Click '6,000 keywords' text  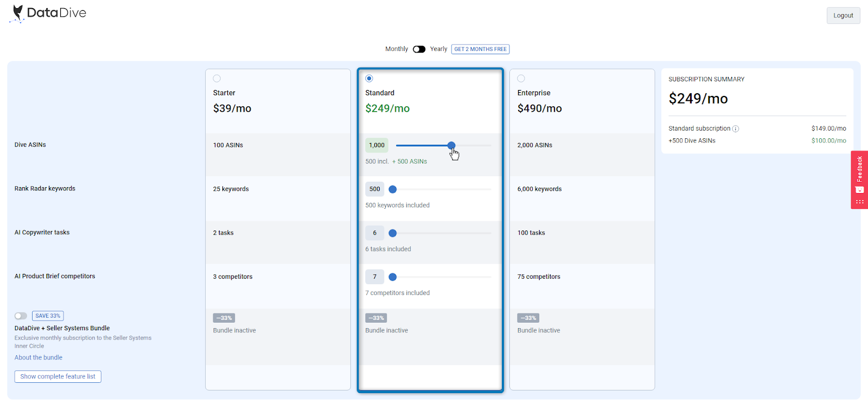click(x=540, y=189)
